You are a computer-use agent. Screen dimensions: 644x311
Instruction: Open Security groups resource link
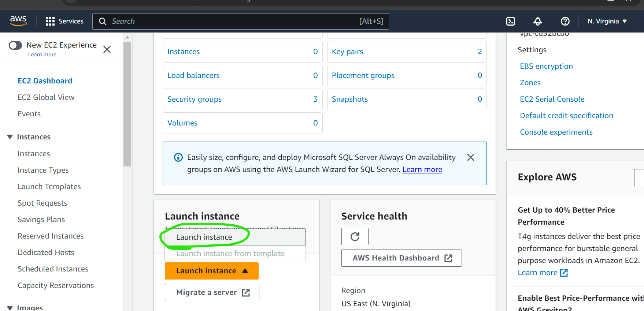point(195,99)
